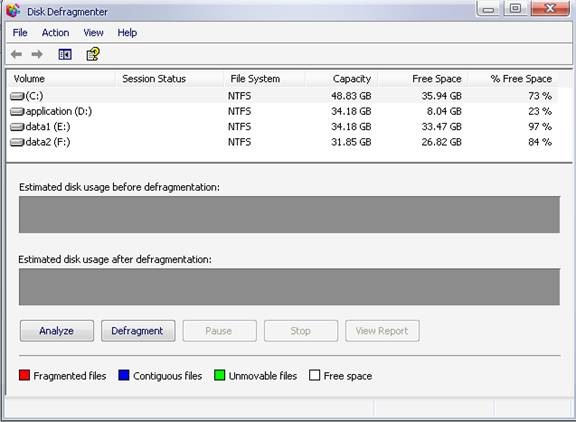Select the application (D:) drive icon
The width and height of the screenshot is (576, 422).
[x=17, y=111]
